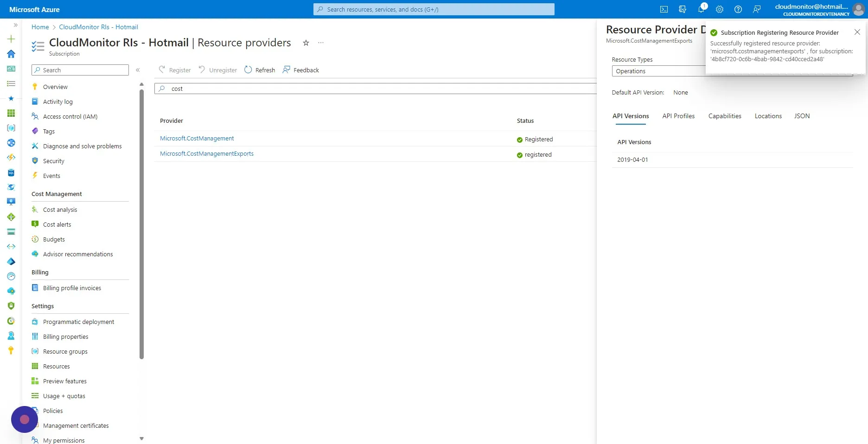Switch to the Capabilities tab
This screenshot has width=868, height=444.
coord(725,116)
